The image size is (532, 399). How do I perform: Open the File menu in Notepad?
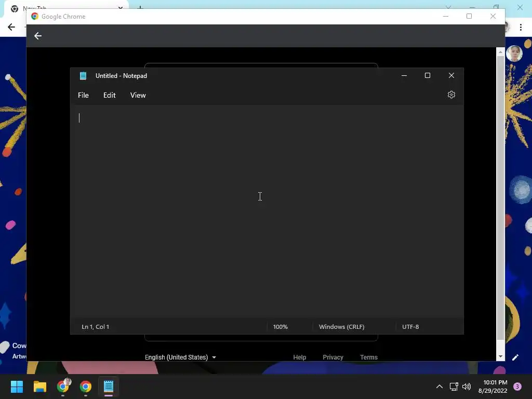(83, 96)
